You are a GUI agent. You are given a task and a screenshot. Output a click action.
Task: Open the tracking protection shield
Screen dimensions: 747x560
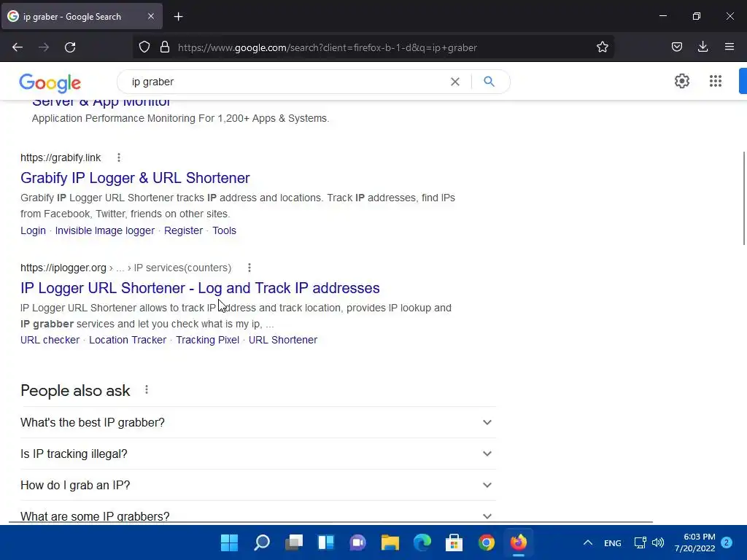(x=144, y=47)
